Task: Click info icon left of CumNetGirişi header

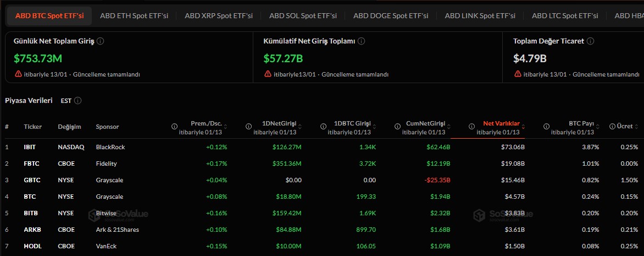Action: coord(397,127)
